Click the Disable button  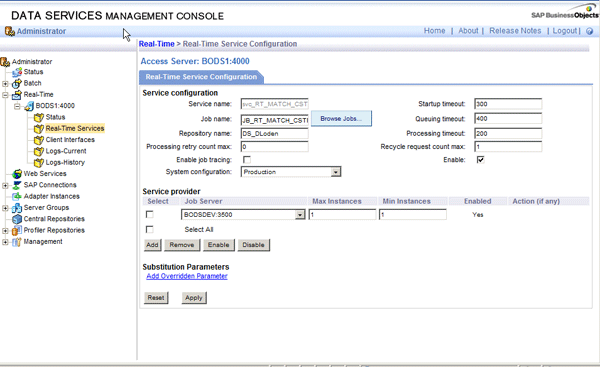click(254, 245)
